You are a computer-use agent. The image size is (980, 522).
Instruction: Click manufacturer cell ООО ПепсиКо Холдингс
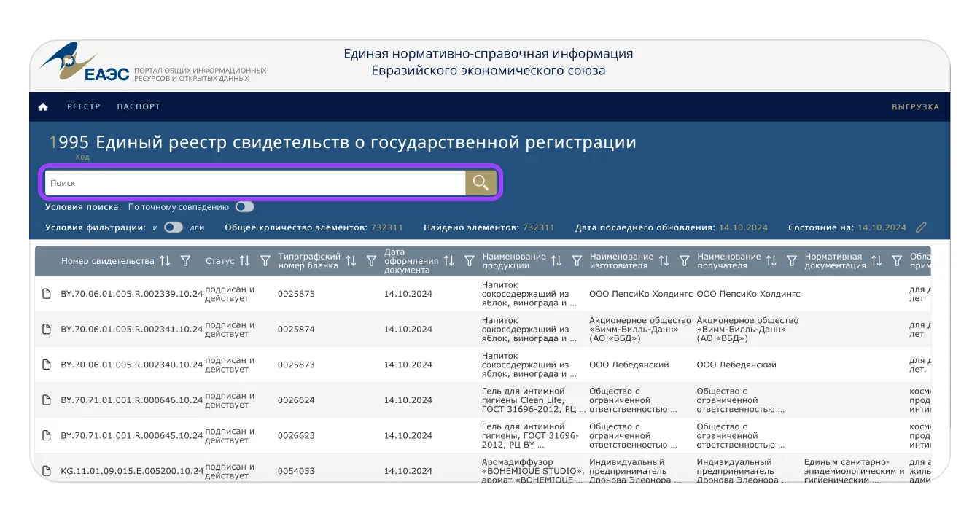click(x=640, y=294)
